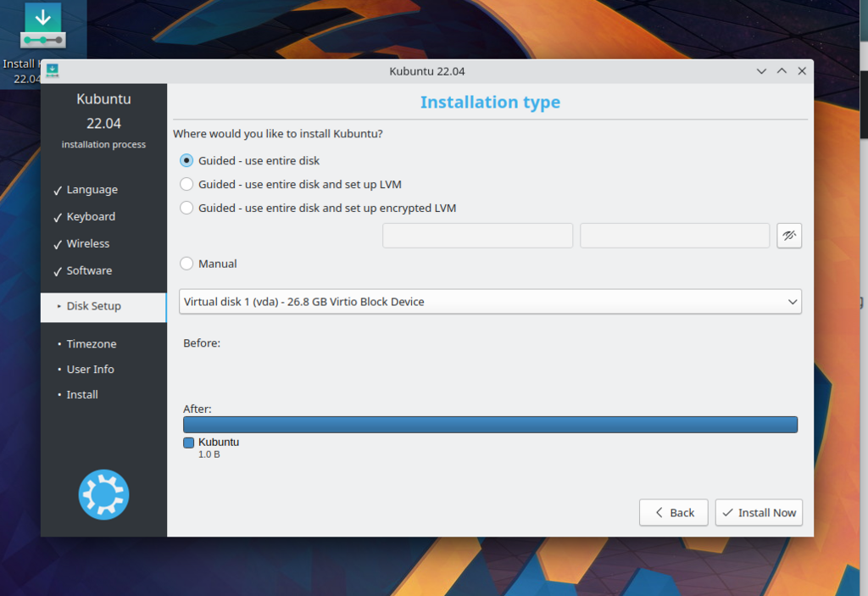Open the Install Kubuntu desktop icon
Image resolution: width=868 pixels, height=596 pixels.
(x=42, y=27)
